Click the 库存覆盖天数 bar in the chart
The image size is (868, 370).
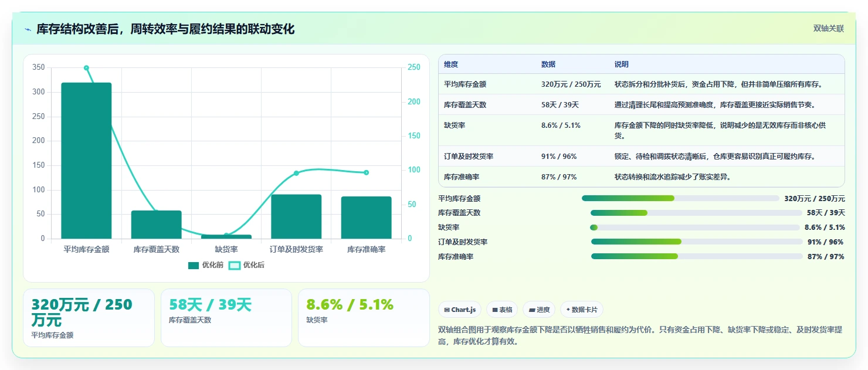click(156, 225)
